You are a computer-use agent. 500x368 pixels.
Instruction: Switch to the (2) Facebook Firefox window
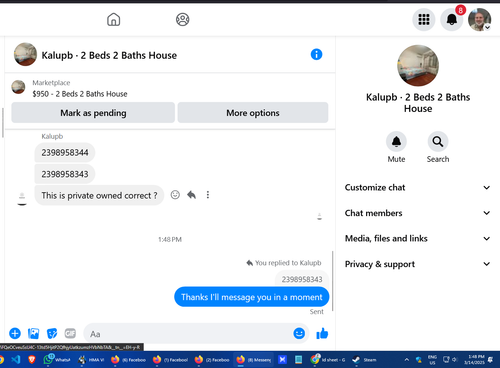(212, 359)
